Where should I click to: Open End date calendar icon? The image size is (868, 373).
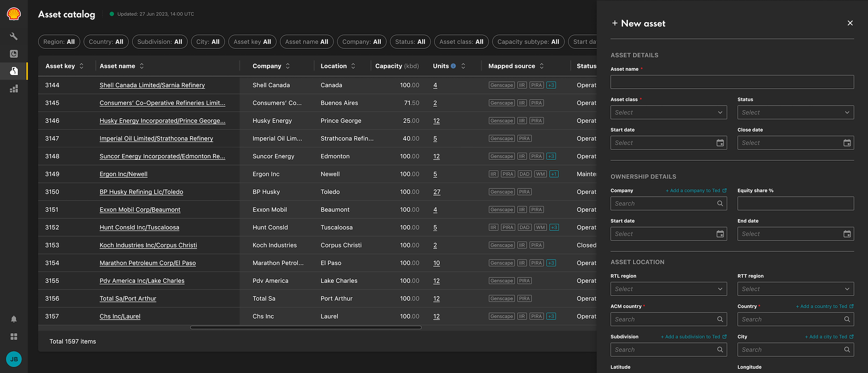(x=847, y=234)
